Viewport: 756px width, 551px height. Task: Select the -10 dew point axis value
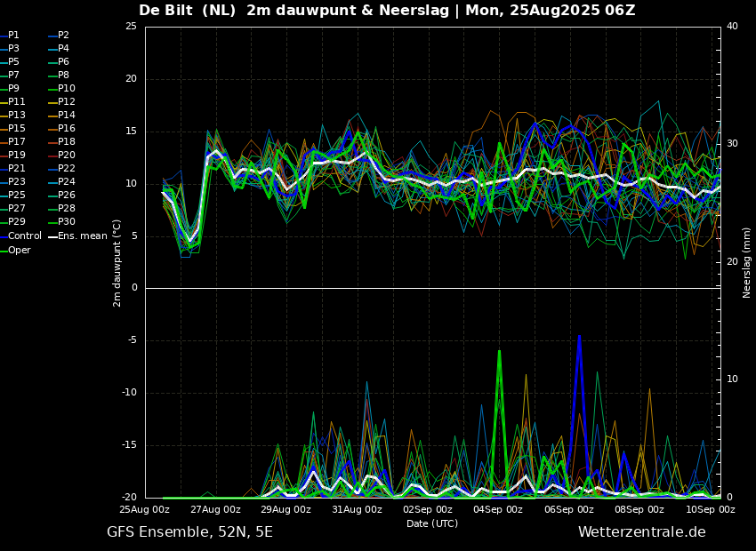[130, 393]
